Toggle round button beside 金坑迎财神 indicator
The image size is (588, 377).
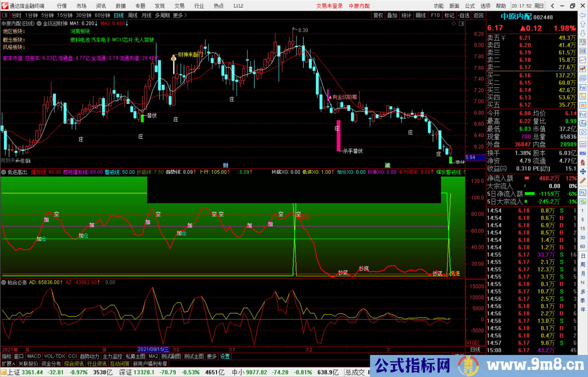[x=39, y=23]
